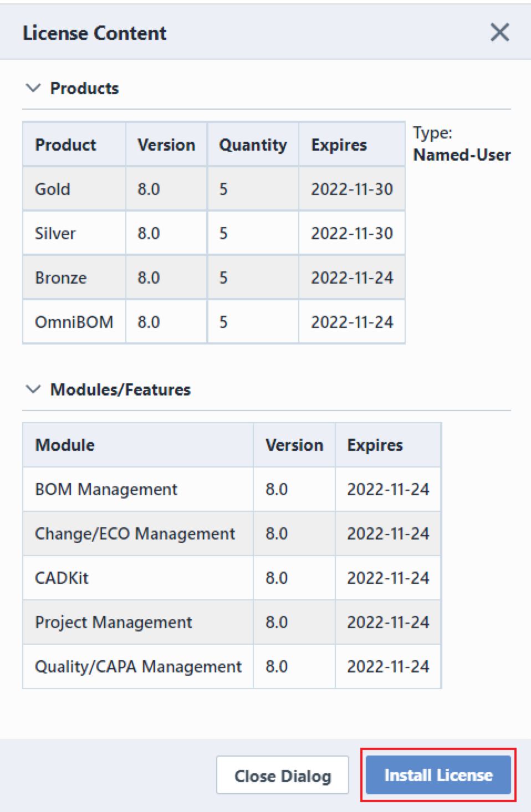
Task: Click Expires header in the Products table
Action: coord(352,145)
